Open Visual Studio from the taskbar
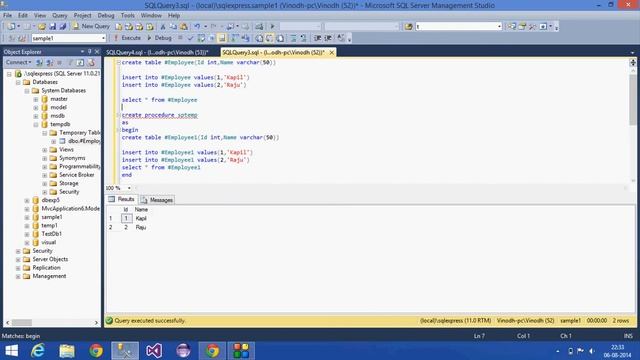This screenshot has height=360, width=640. (154, 351)
